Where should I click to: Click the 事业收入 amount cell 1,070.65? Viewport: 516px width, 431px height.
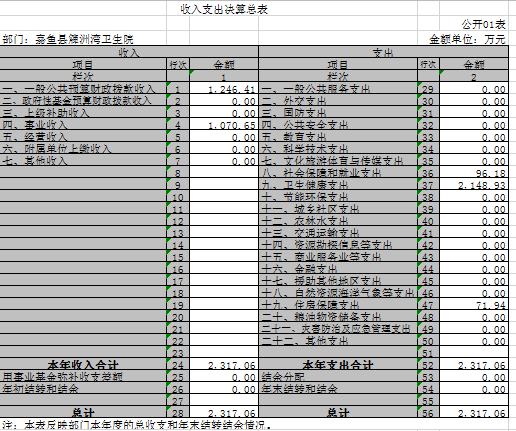(224, 124)
